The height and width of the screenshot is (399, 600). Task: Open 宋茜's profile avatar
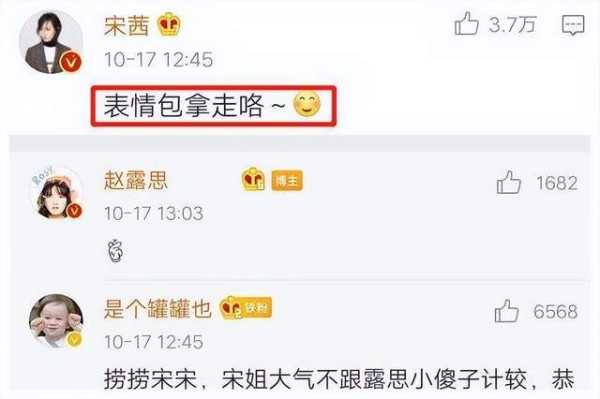tap(51, 42)
